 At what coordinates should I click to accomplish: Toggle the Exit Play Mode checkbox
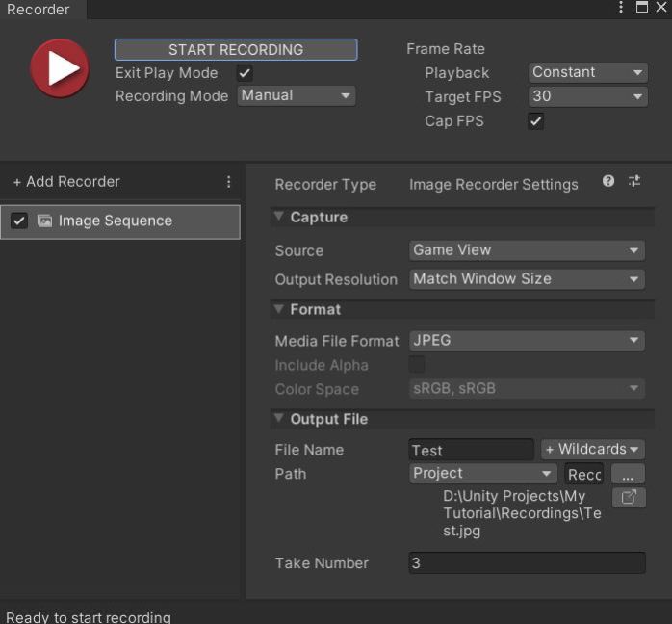[x=245, y=73]
